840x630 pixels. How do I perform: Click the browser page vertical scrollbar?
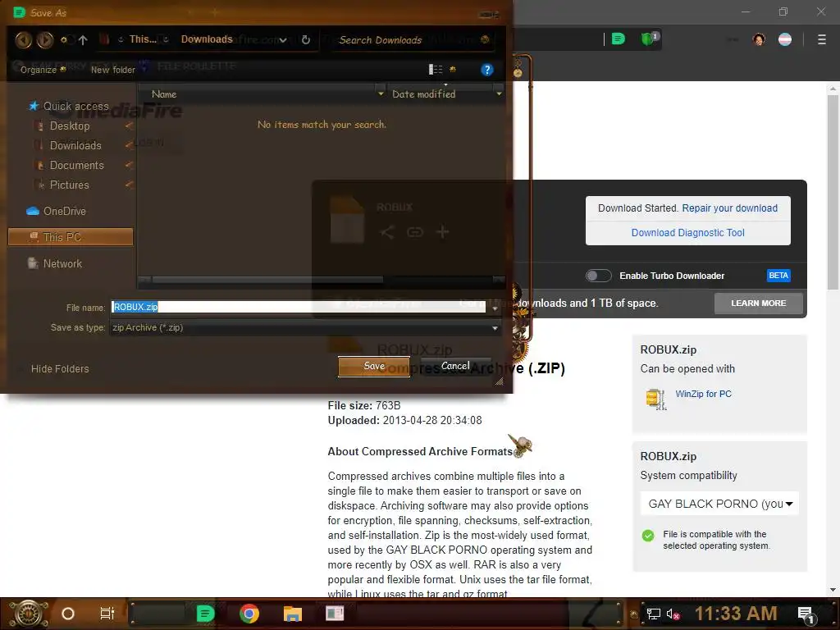pyautogui.click(x=833, y=193)
